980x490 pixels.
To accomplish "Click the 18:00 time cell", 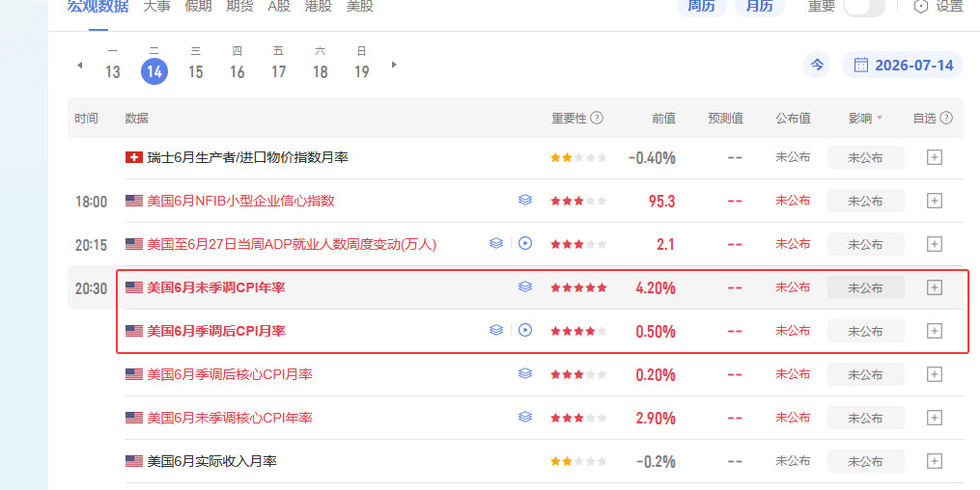I will (x=92, y=201).
